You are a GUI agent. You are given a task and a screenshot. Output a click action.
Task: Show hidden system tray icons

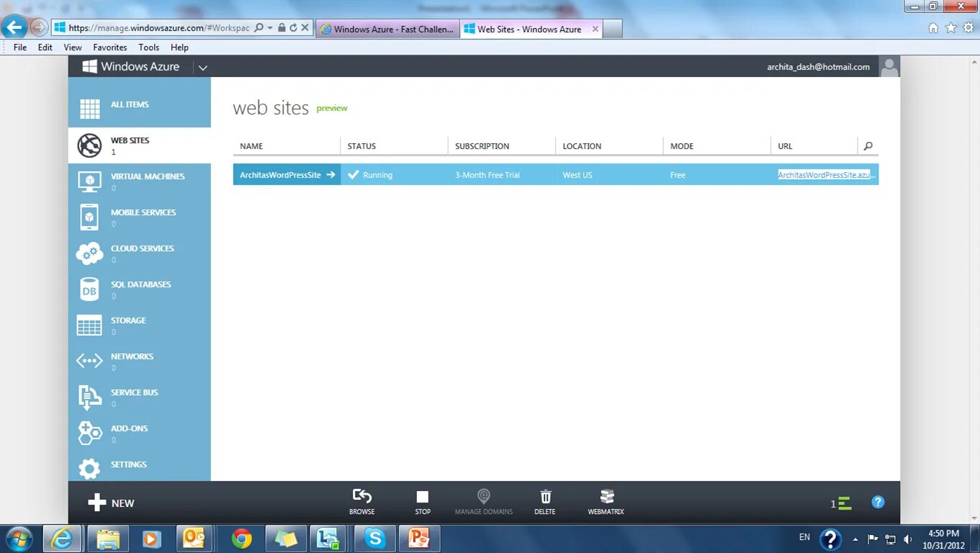pos(855,539)
